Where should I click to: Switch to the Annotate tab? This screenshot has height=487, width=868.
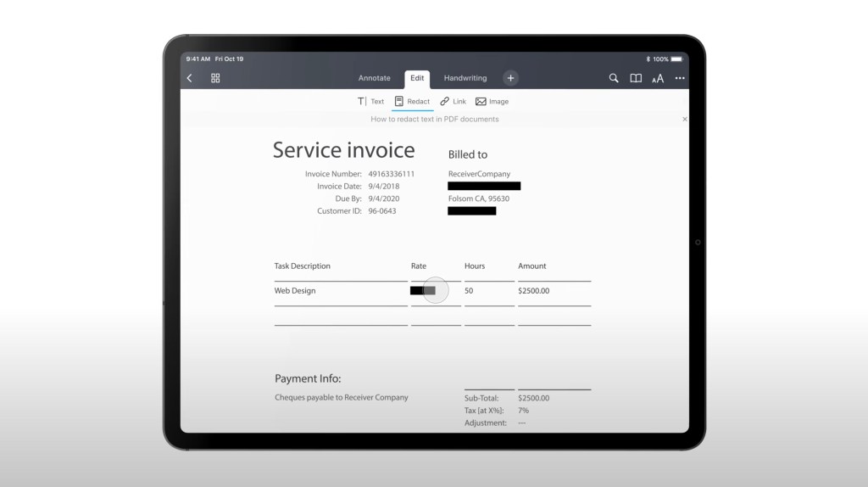[374, 78]
